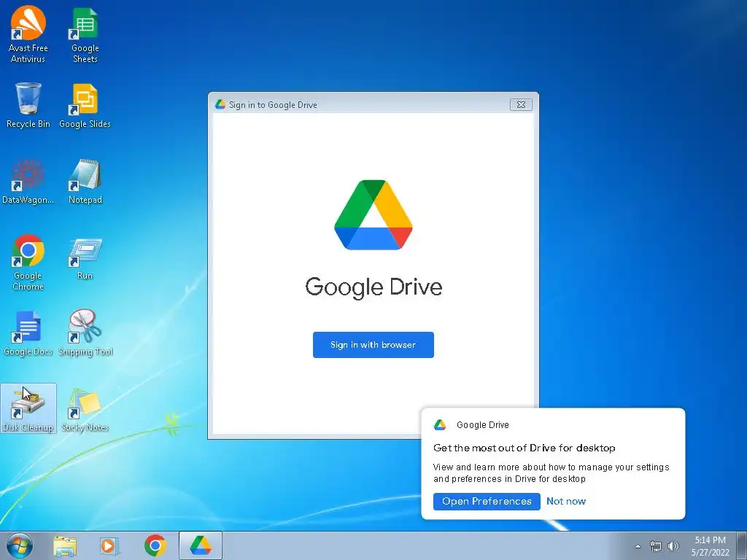
Task: Click Drive icon in notification header
Action: (440, 425)
